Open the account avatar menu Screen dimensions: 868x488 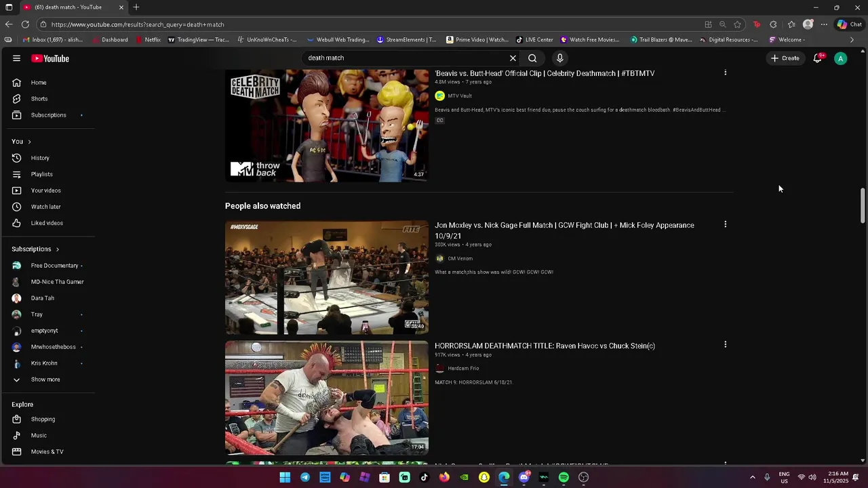[x=840, y=58]
